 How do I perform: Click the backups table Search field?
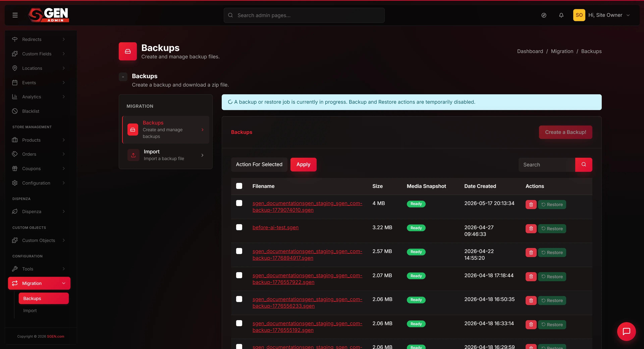(547, 165)
